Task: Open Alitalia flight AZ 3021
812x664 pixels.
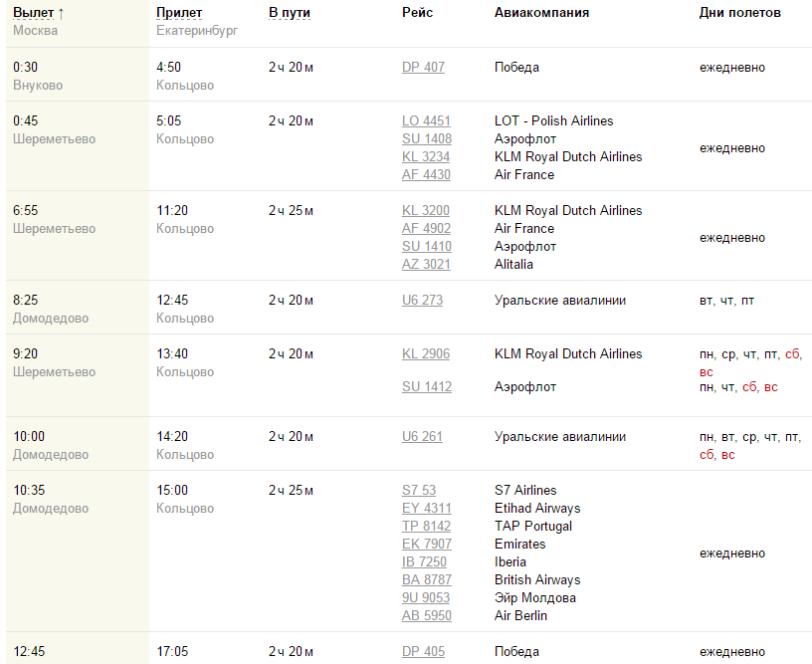Action: [426, 265]
